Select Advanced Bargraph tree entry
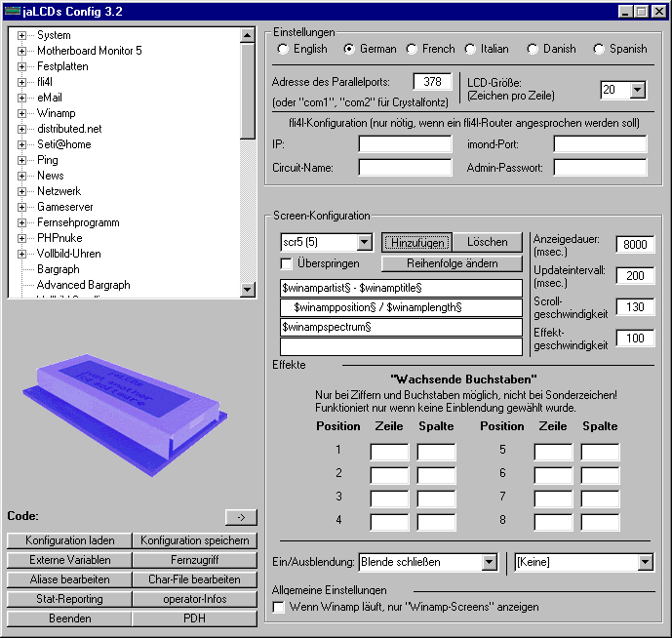Image resolution: width=672 pixels, height=638 pixels. [x=83, y=285]
